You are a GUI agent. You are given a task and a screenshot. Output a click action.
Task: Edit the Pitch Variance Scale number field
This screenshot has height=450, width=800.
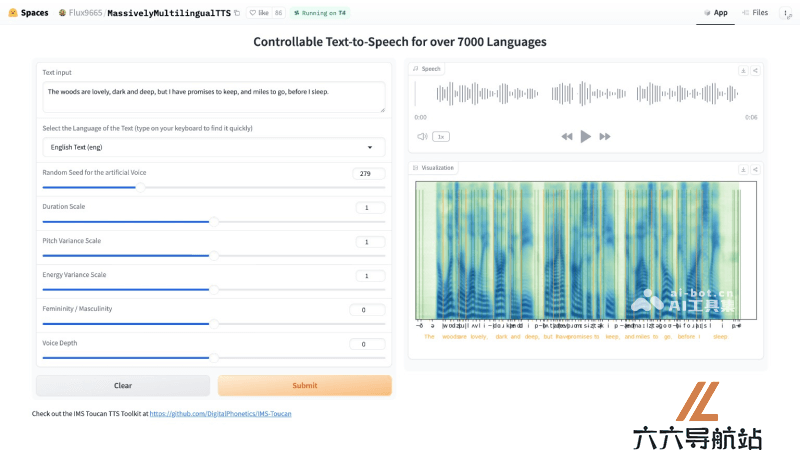click(x=369, y=242)
